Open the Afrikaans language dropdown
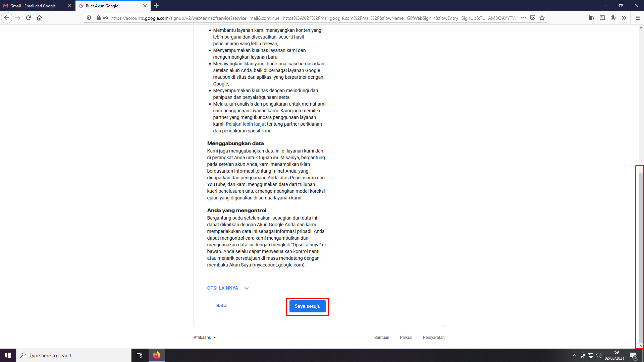The image size is (644, 362). tap(205, 338)
